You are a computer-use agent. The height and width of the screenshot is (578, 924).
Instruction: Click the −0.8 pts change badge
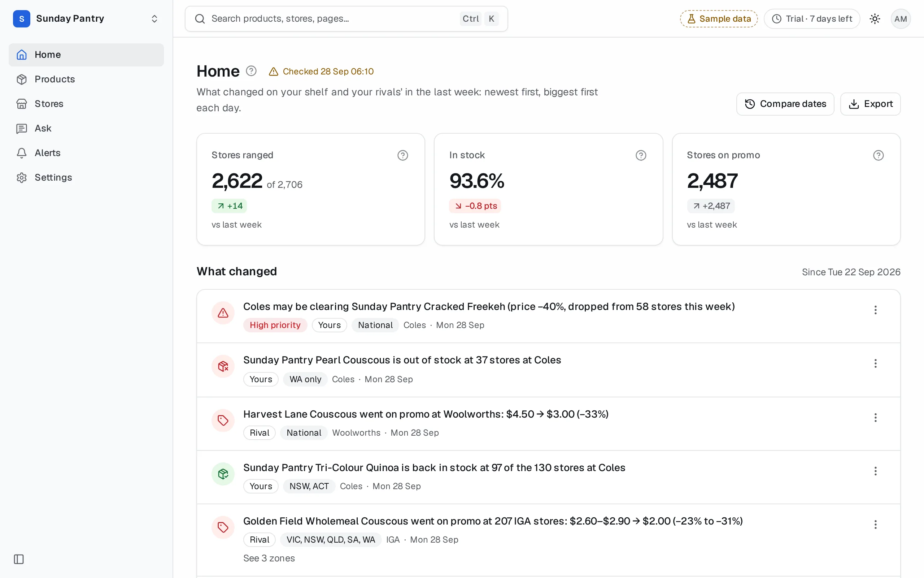475,206
